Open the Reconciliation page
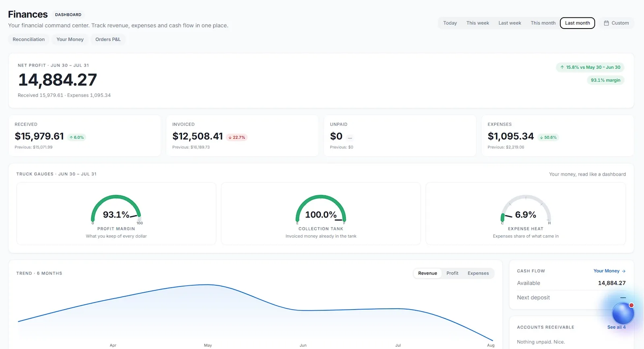This screenshot has height=349, width=644. pos(29,39)
